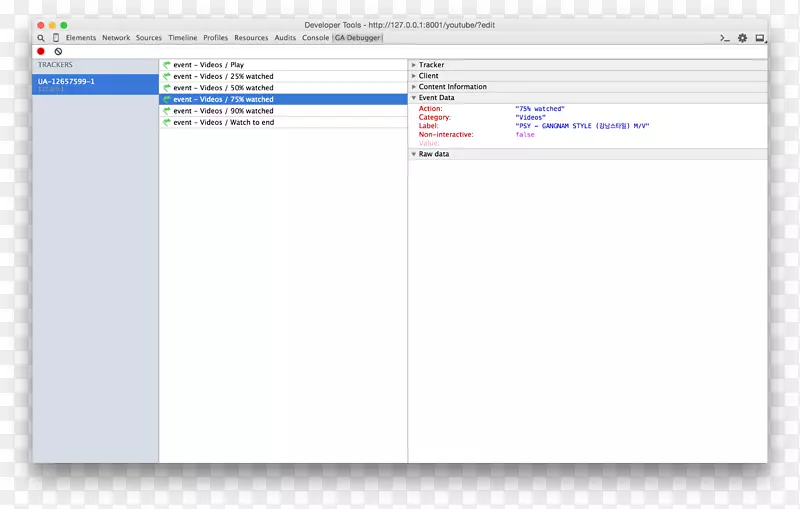Screen dimensions: 800x509
Task: Select event Videos / 25% watched row
Action: 283,77
